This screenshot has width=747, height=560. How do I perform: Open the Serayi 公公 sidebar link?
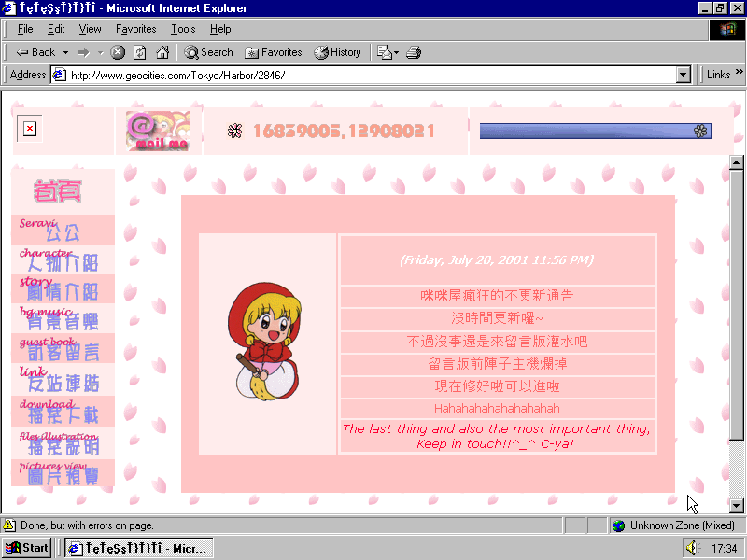(63, 230)
